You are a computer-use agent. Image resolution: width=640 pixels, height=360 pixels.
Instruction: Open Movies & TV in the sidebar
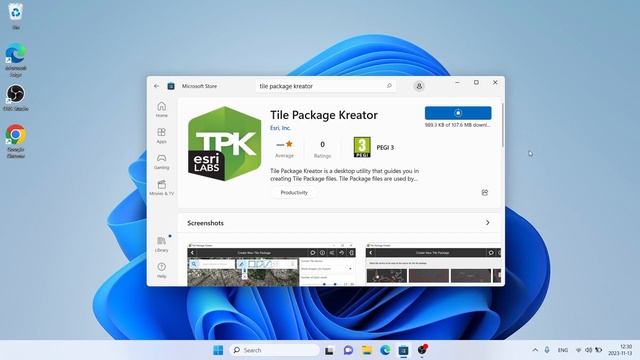click(x=162, y=188)
